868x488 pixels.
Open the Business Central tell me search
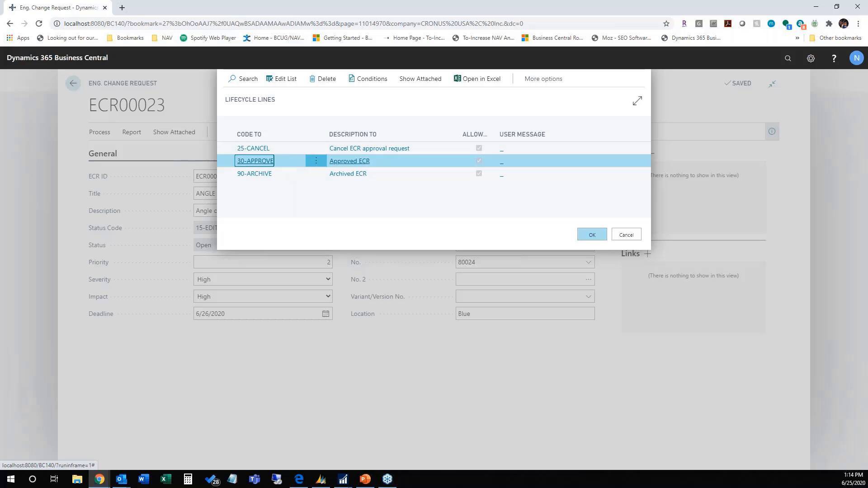(x=788, y=58)
